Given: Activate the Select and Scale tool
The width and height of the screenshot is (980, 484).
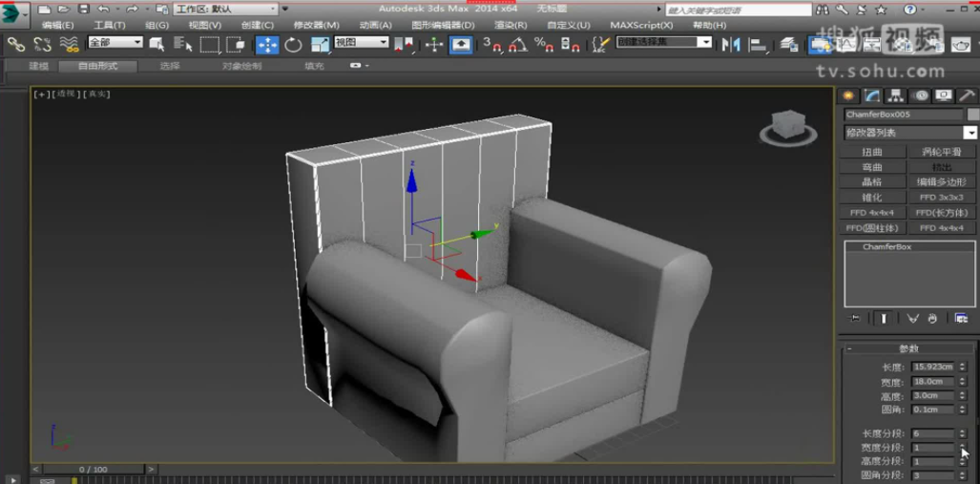Looking at the screenshot, I should pos(320,45).
